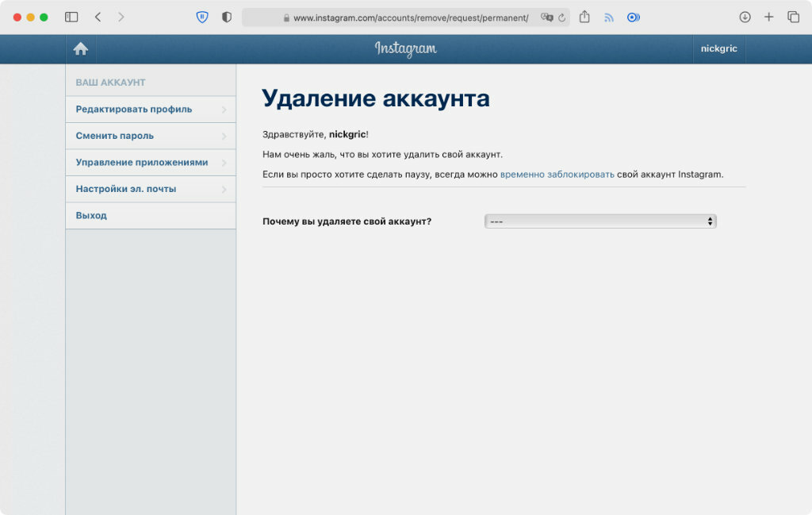Click Выход to log out
This screenshot has width=812, height=515.
click(151, 216)
